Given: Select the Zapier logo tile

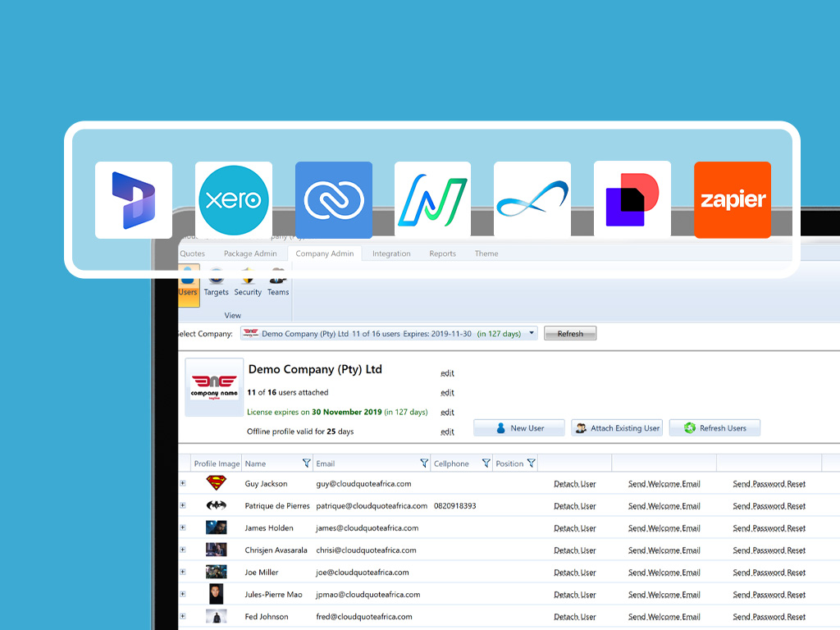Looking at the screenshot, I should (732, 200).
